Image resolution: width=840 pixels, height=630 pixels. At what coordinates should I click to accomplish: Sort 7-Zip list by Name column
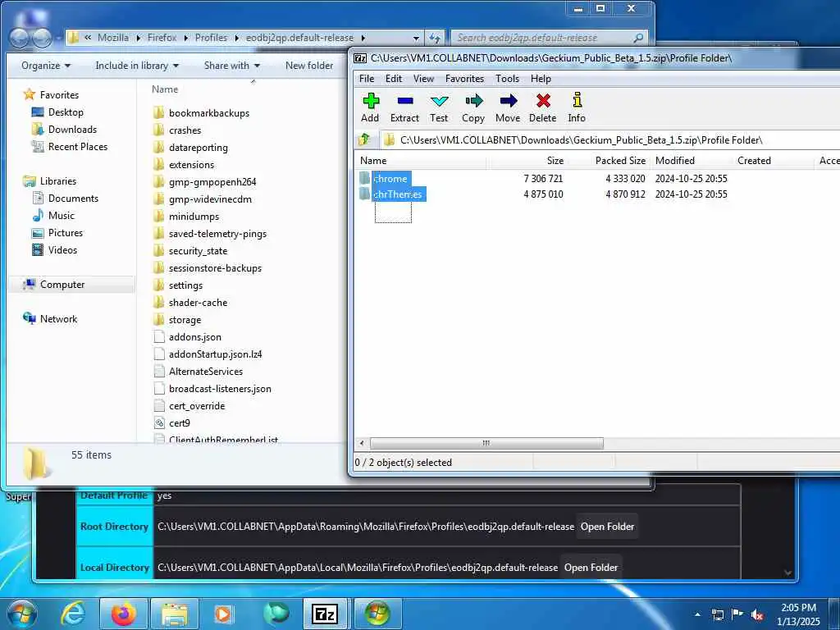tap(421, 161)
